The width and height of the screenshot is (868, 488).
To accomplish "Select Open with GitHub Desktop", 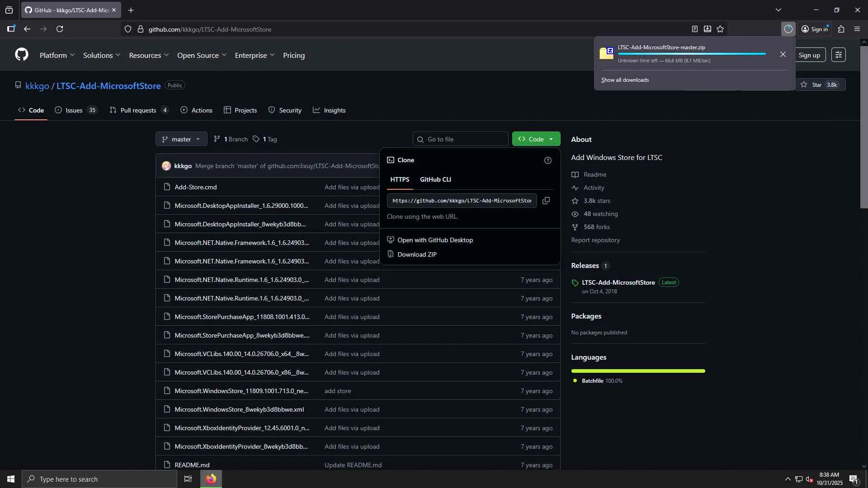I will click(x=434, y=240).
